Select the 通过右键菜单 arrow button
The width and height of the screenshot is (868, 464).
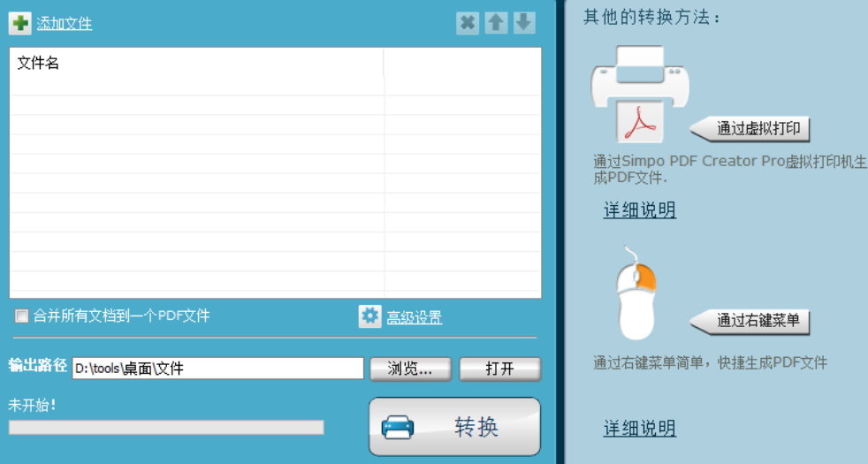pyautogui.click(x=750, y=321)
